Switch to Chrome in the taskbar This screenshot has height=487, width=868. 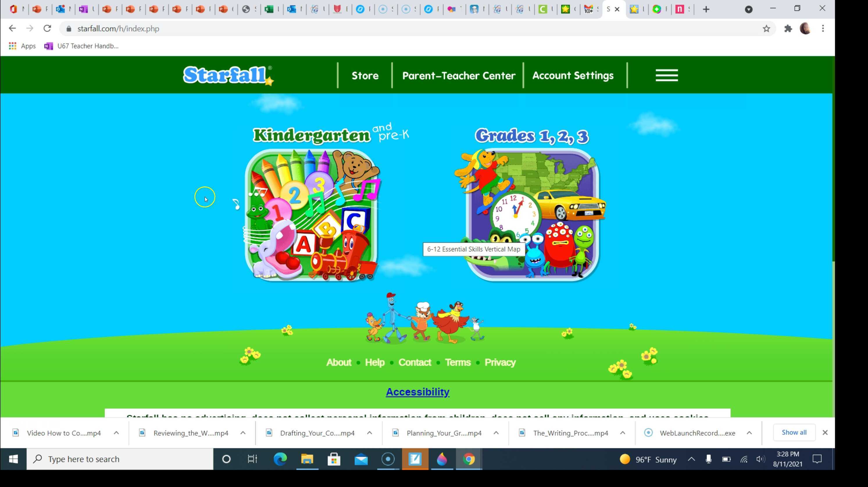coord(469,459)
